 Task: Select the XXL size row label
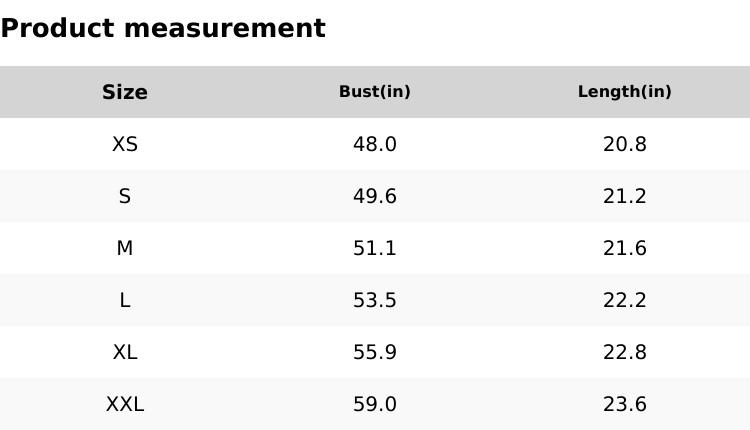pos(125,404)
